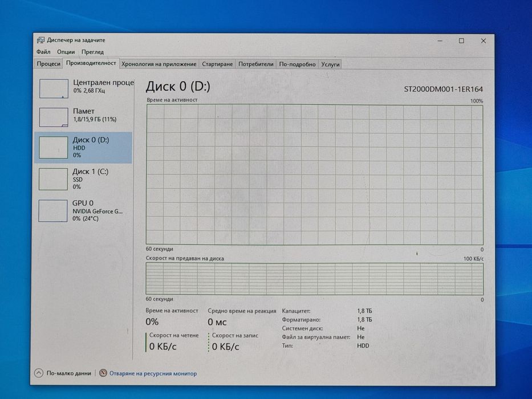Image resolution: width=532 pixels, height=399 pixels.
Task: Click the Капацитет 1,8 ТБ value
Action: 364,311
